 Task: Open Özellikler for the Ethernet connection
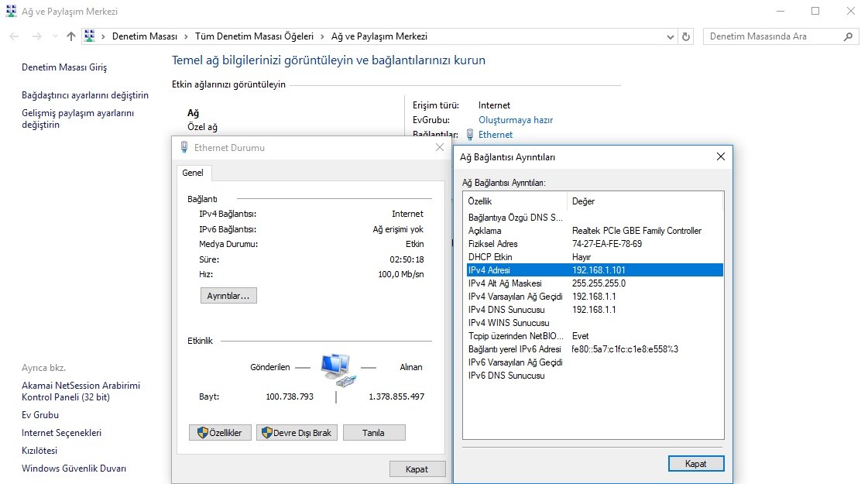coord(220,433)
